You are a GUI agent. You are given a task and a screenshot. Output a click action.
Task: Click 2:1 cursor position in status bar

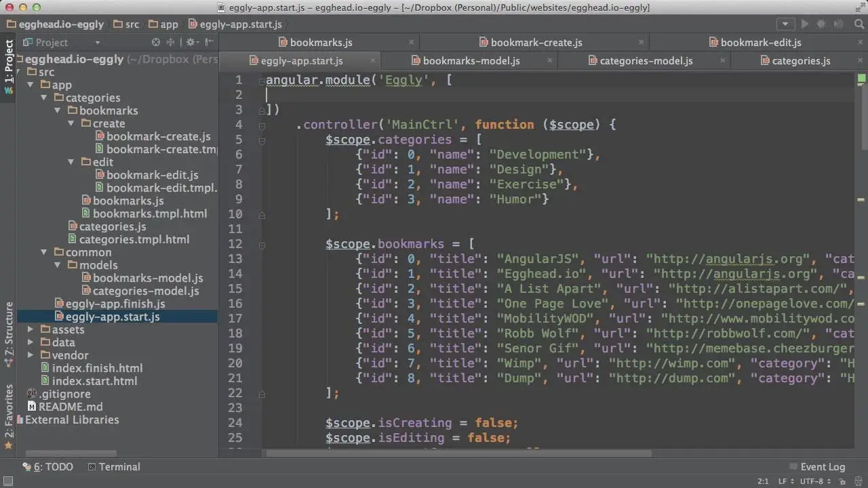[x=763, y=481]
